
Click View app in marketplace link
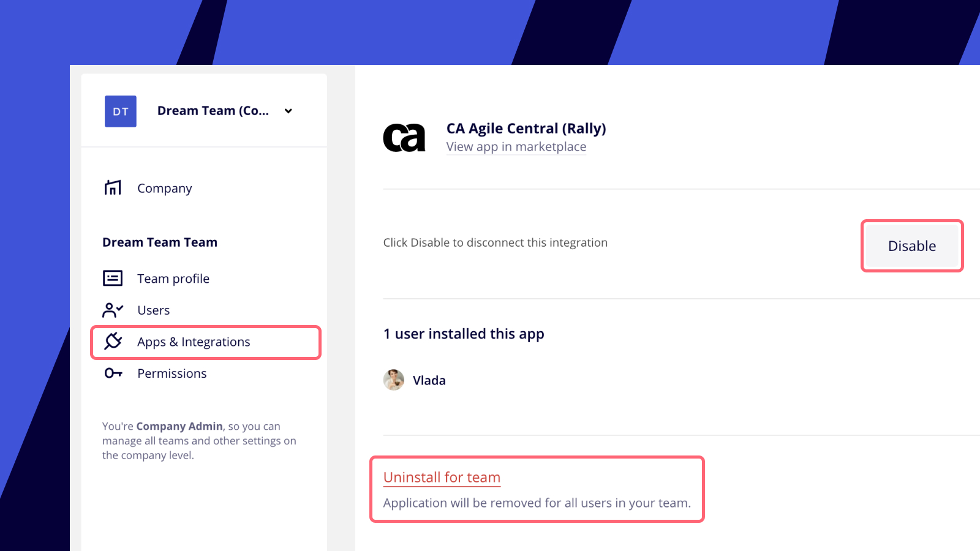point(516,147)
